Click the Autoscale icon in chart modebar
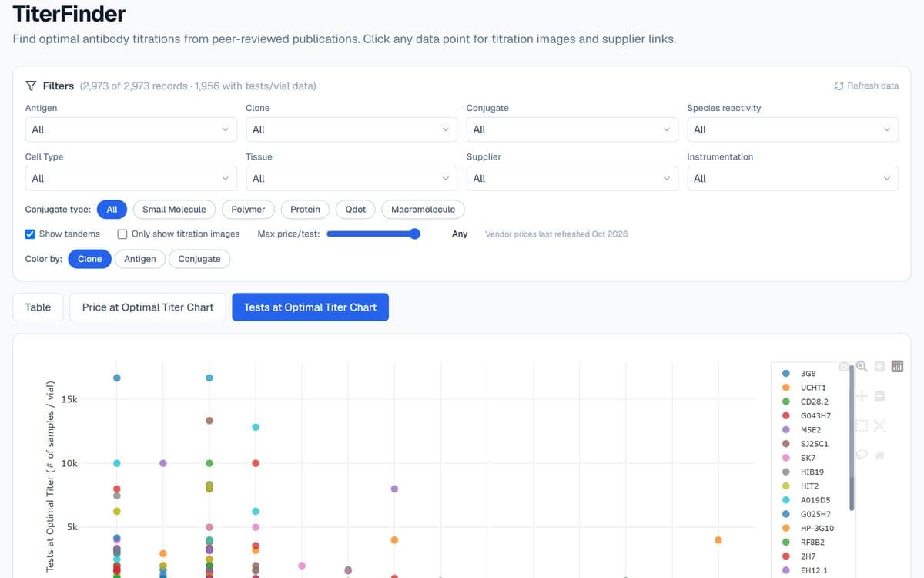This screenshot has height=578, width=924. (879, 425)
